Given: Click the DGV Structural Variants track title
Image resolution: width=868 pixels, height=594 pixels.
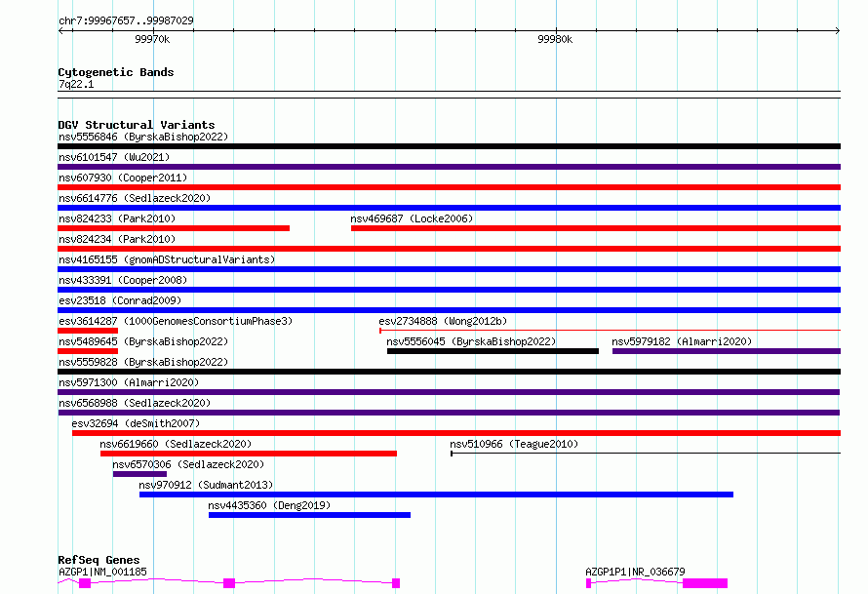Looking at the screenshot, I should tap(137, 125).
